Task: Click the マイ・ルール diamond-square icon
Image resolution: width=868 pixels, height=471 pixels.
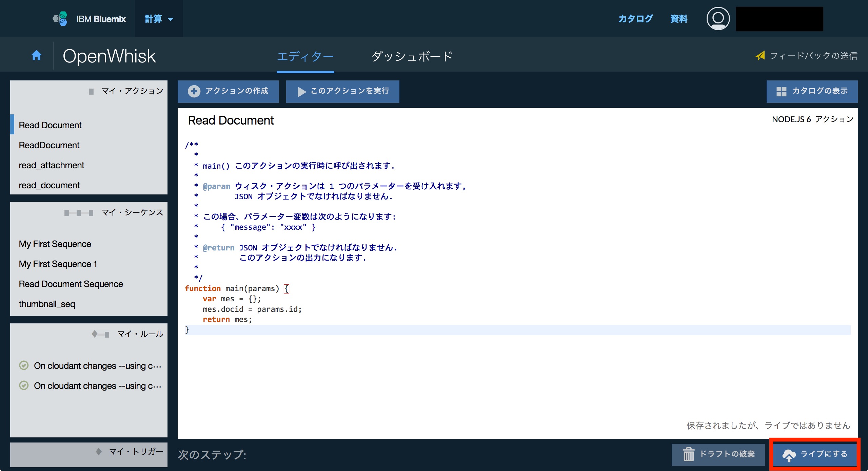Action: pos(100,334)
